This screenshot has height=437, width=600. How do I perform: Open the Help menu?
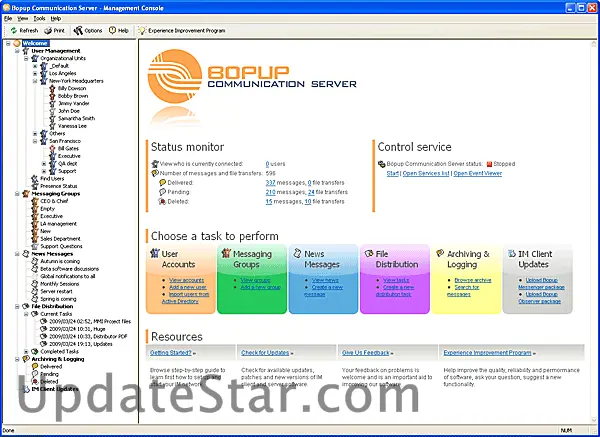click(56, 18)
